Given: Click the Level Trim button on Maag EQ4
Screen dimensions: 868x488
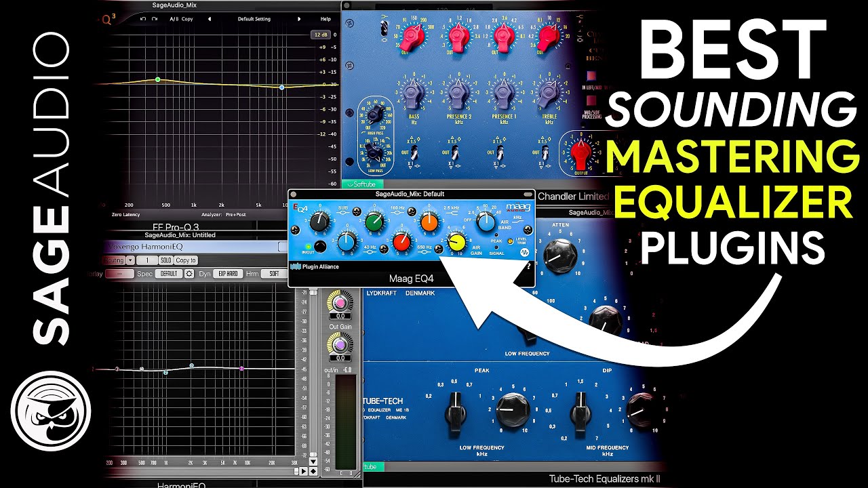Looking at the screenshot, I should (x=510, y=241).
